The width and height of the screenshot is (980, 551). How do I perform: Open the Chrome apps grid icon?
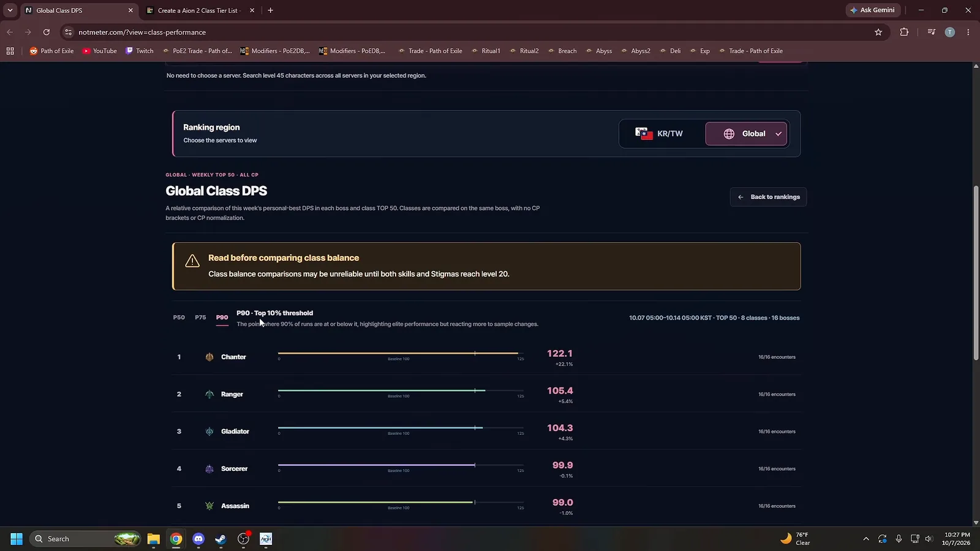10,51
